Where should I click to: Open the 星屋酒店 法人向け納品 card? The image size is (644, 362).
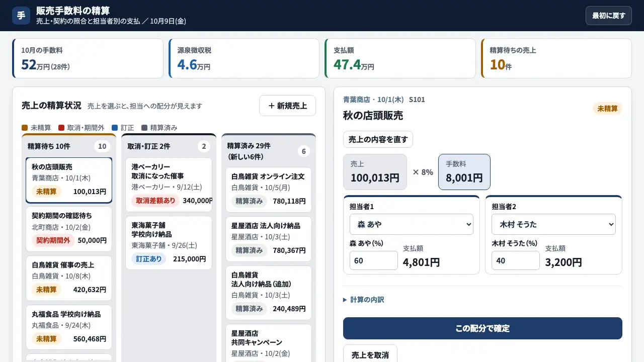pyautogui.click(x=269, y=239)
